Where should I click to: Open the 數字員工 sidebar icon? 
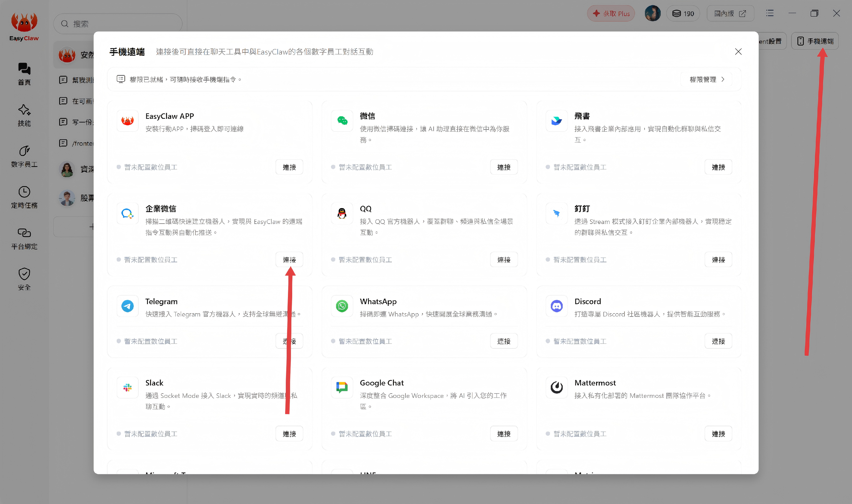click(x=24, y=156)
